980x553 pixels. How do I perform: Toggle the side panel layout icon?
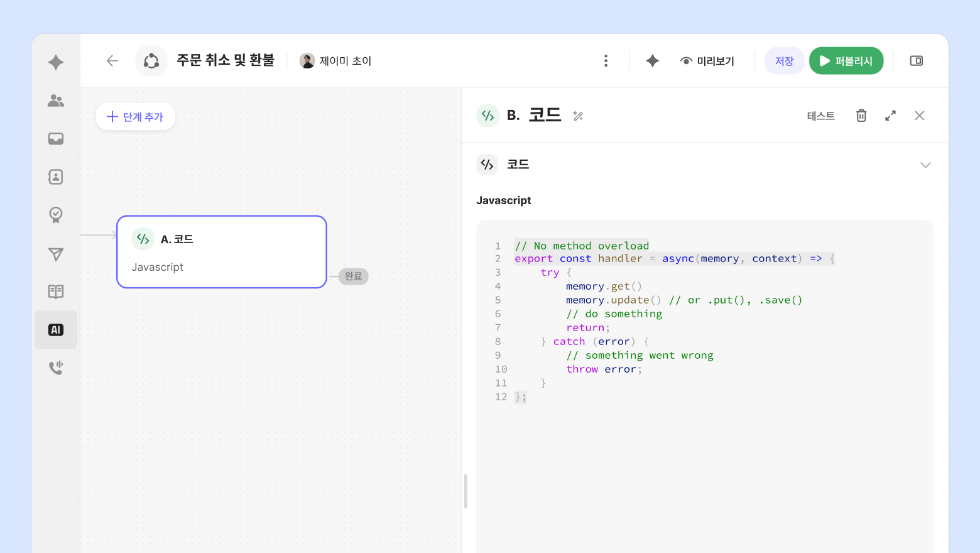[x=917, y=61]
